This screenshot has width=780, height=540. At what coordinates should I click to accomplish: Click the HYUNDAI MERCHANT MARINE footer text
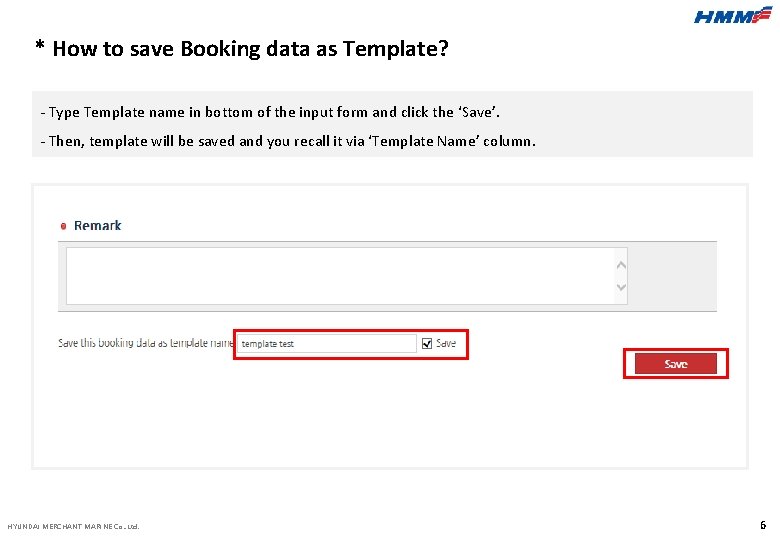coord(73,526)
